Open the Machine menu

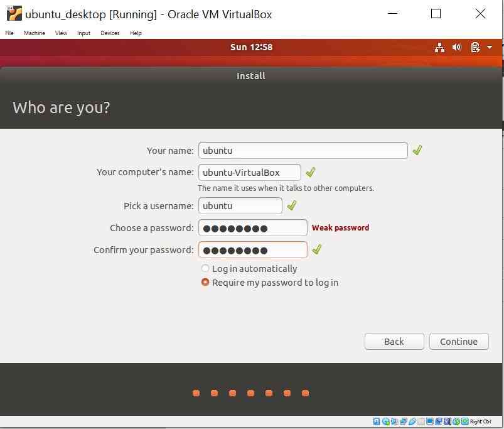[x=35, y=33]
